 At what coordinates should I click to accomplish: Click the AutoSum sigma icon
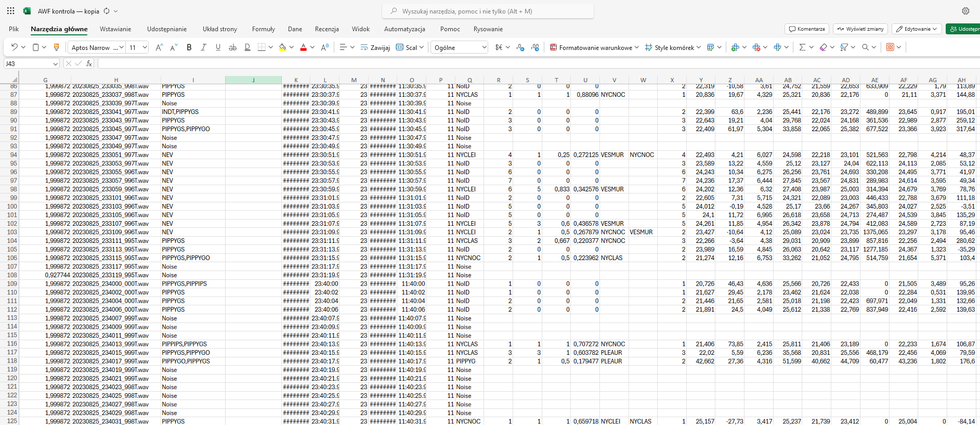[802, 47]
